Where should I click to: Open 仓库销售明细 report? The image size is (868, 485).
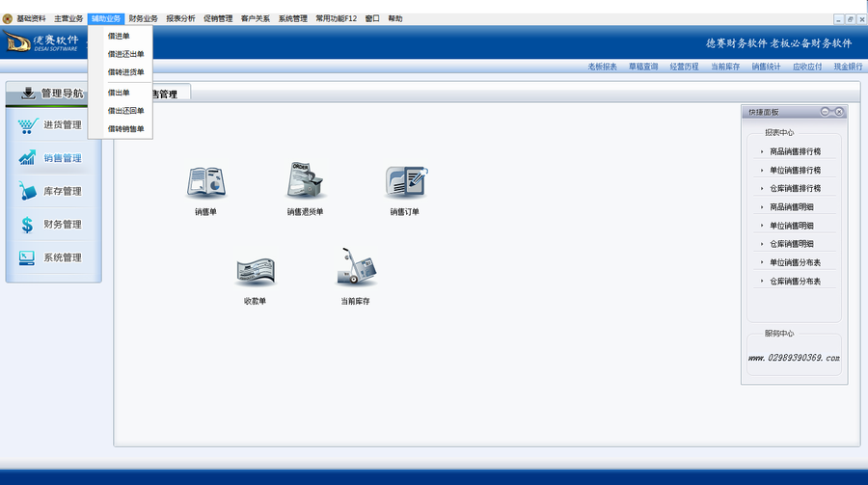792,244
